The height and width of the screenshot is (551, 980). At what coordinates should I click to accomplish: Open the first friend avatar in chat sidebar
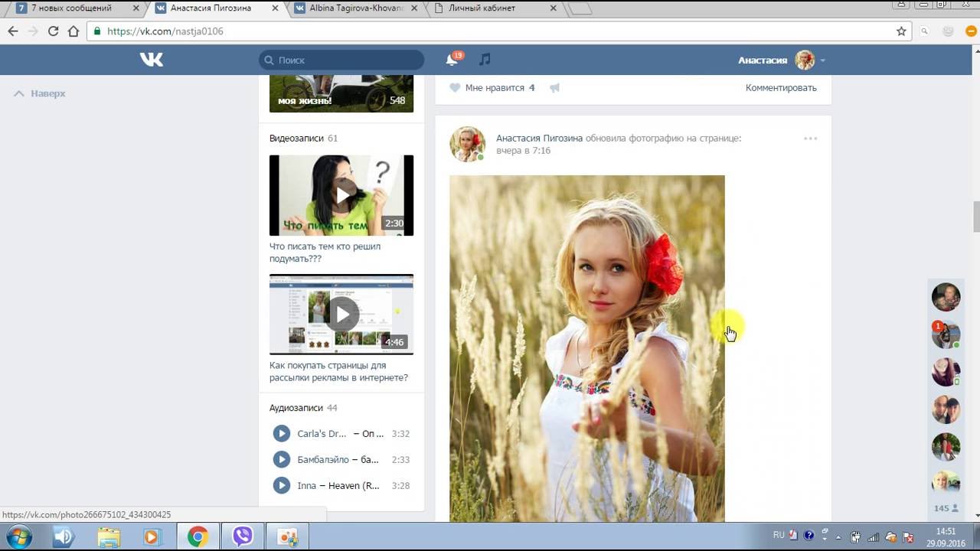coord(946,297)
